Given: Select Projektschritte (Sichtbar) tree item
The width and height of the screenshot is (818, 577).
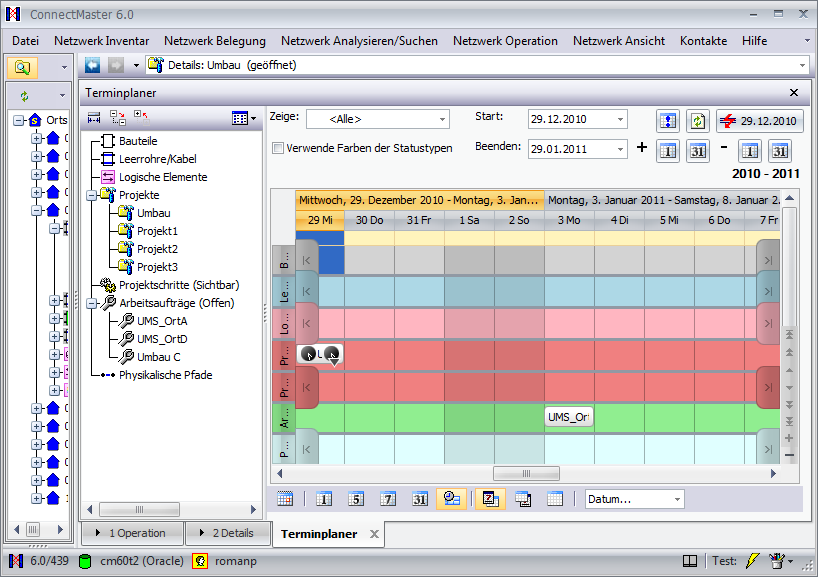Looking at the screenshot, I should (x=179, y=285).
